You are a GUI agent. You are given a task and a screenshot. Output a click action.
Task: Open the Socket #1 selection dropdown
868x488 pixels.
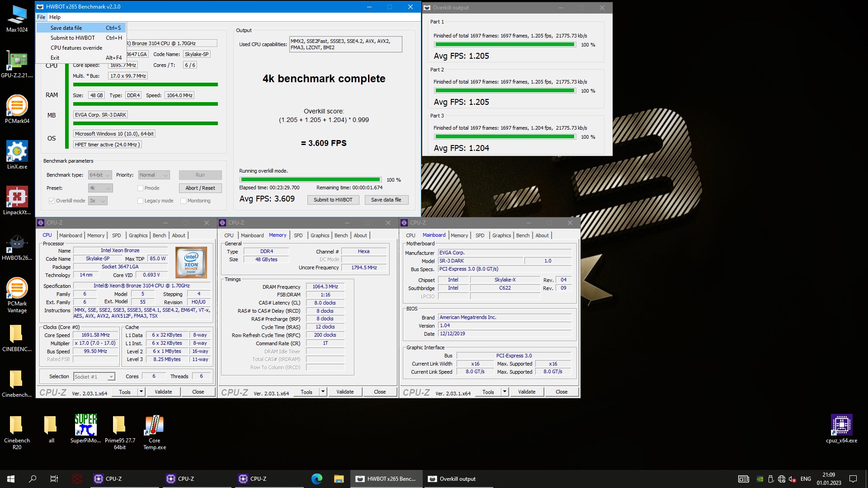[x=94, y=376]
